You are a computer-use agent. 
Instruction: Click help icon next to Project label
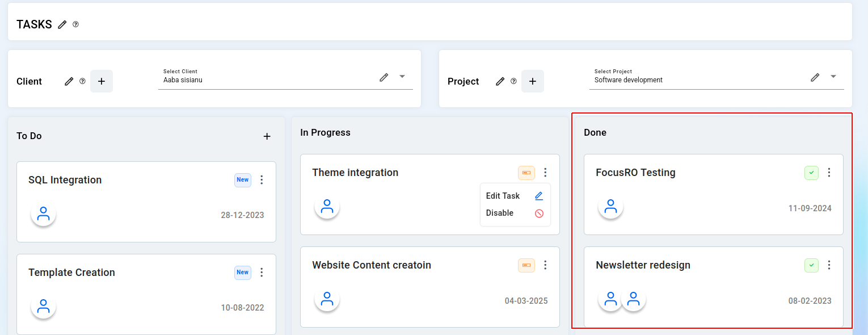click(x=513, y=81)
